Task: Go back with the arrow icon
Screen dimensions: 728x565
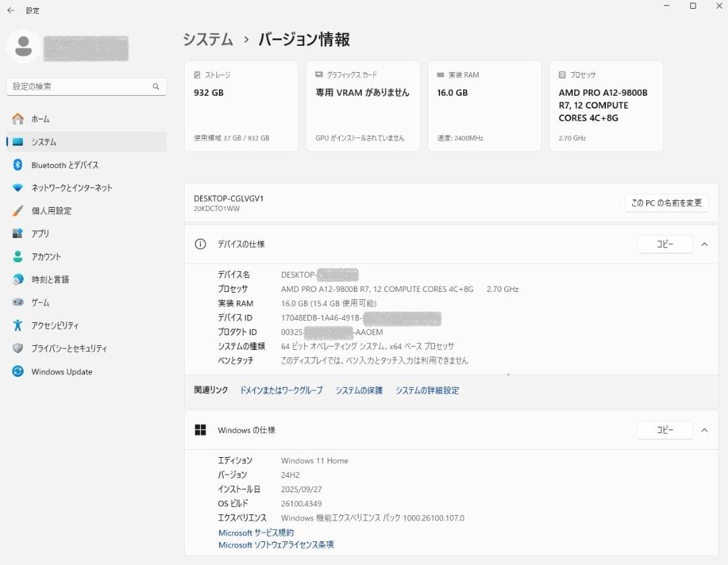Action: pyautogui.click(x=11, y=10)
